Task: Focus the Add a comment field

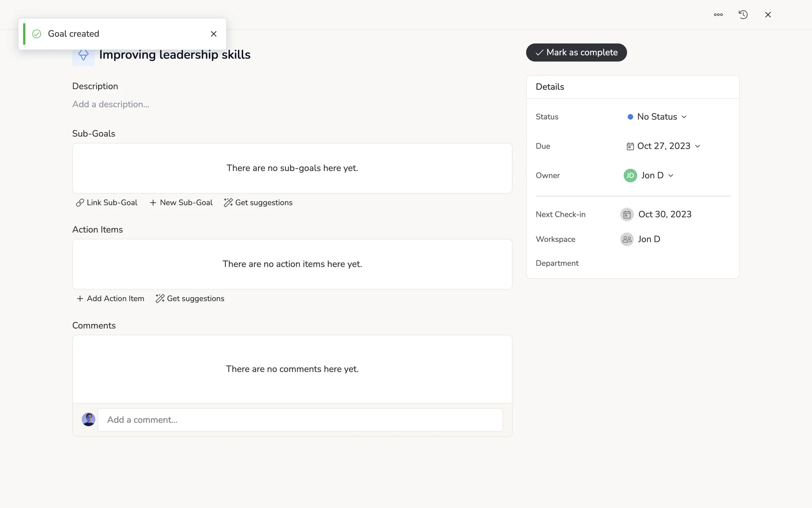Action: pos(300,420)
